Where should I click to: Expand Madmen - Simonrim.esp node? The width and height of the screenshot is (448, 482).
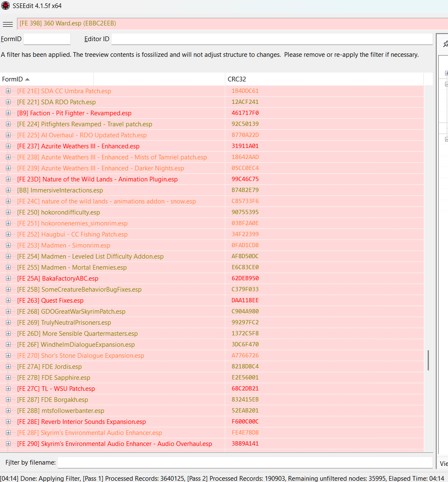[x=8, y=245]
